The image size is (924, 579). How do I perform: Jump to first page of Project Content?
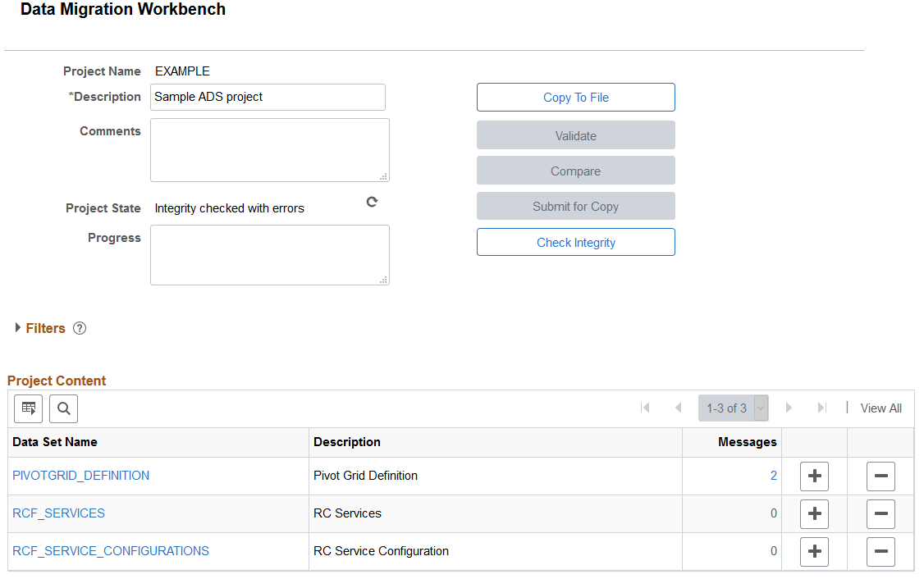645,408
